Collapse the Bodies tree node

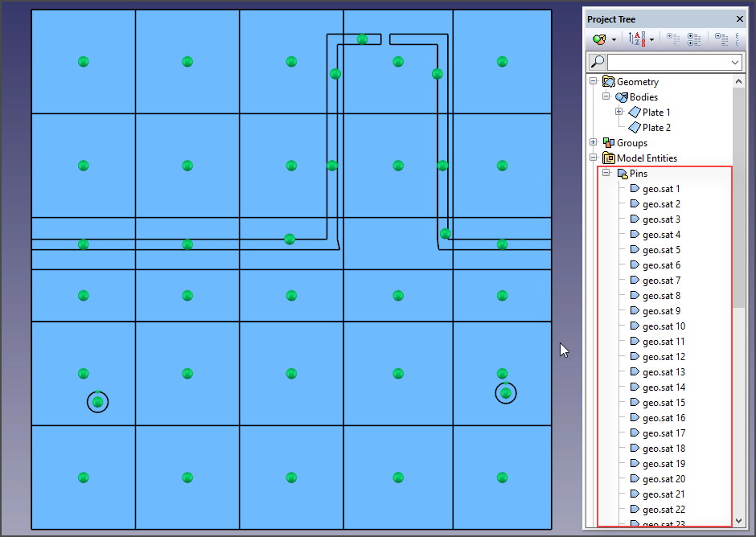(606, 97)
